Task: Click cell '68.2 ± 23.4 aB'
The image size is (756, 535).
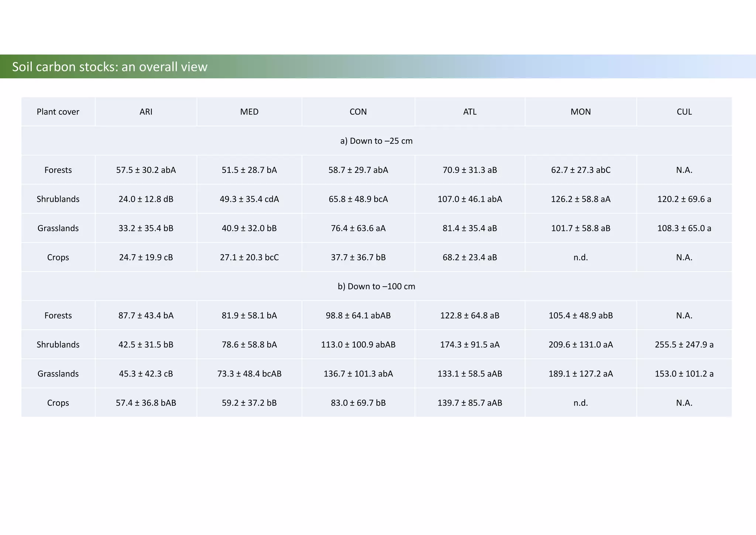Action: 470,258
